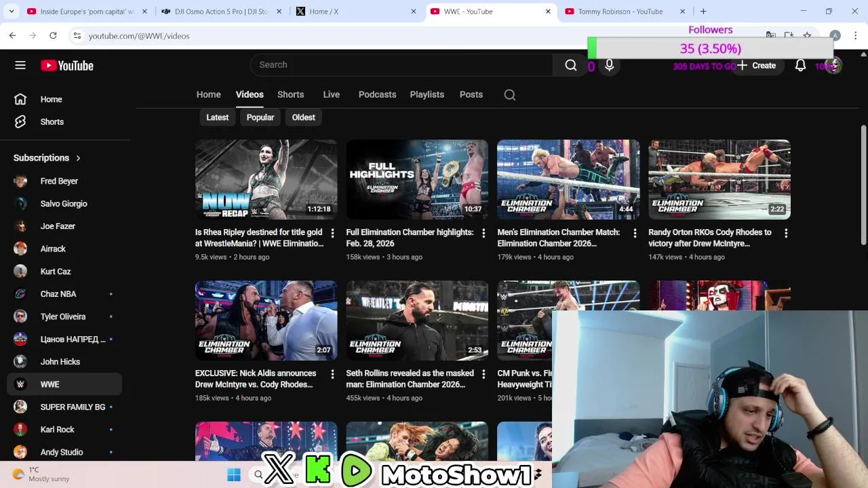Screen dimensions: 868x488
Task: Open the Posts tab
Action: [x=471, y=94]
